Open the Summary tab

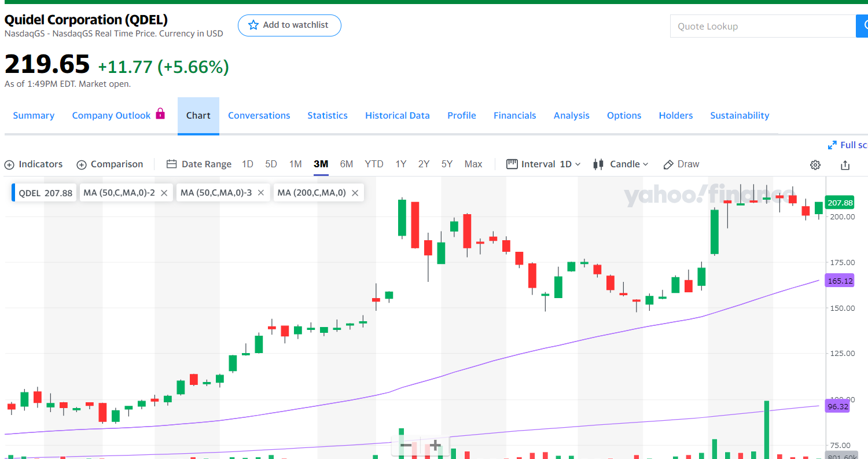click(34, 116)
